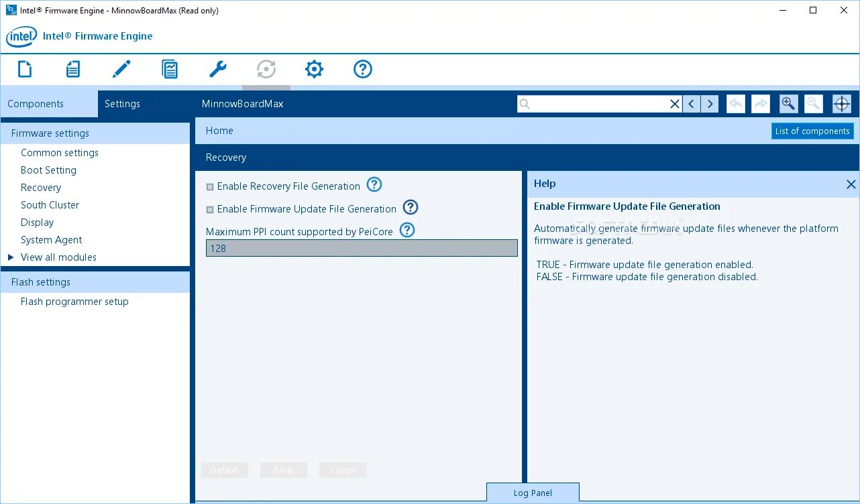Screen dimensions: 860x504
Task: Select the pencil Edit icon
Action: [121, 69]
